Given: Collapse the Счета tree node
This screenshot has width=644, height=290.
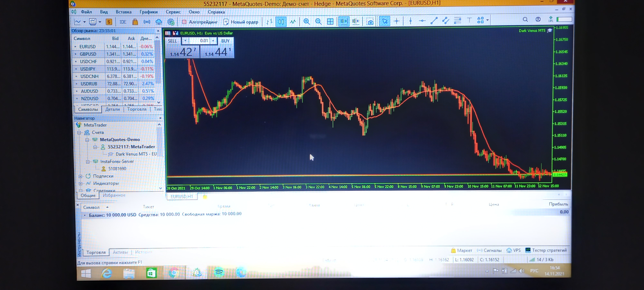Looking at the screenshot, I should (79, 133).
